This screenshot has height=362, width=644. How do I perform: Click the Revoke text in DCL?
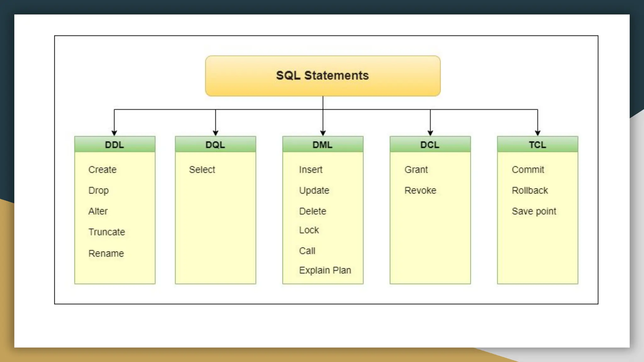(420, 190)
